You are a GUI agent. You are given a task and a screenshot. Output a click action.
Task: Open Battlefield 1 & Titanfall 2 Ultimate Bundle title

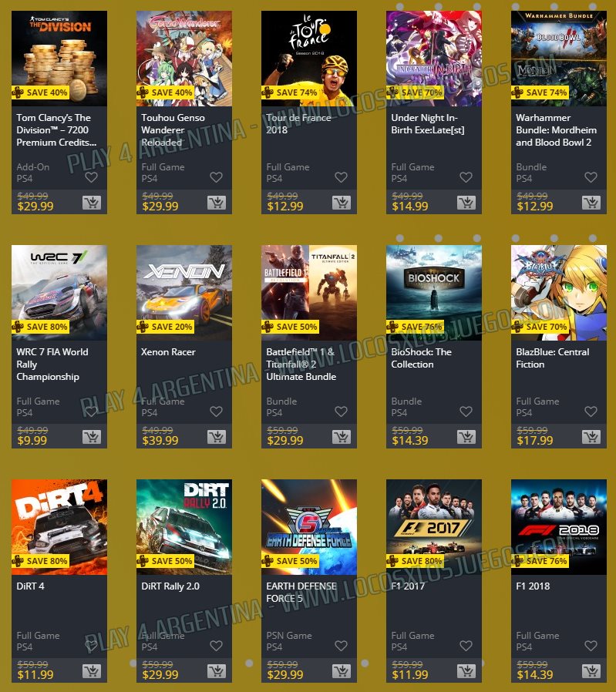tap(301, 364)
